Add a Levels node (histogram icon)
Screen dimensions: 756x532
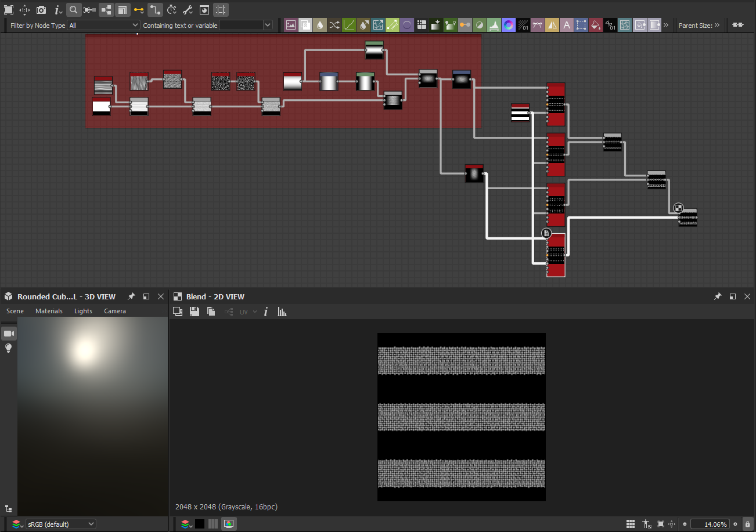[494, 25]
